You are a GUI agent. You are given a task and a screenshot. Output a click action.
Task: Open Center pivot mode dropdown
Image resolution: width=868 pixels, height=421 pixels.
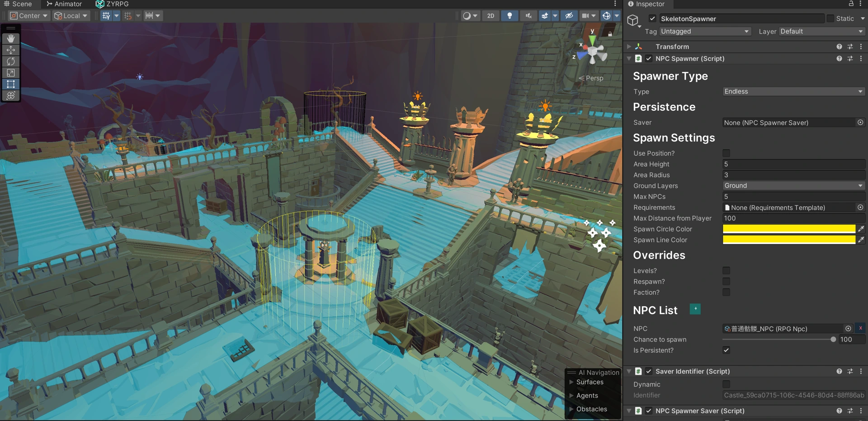coord(28,16)
